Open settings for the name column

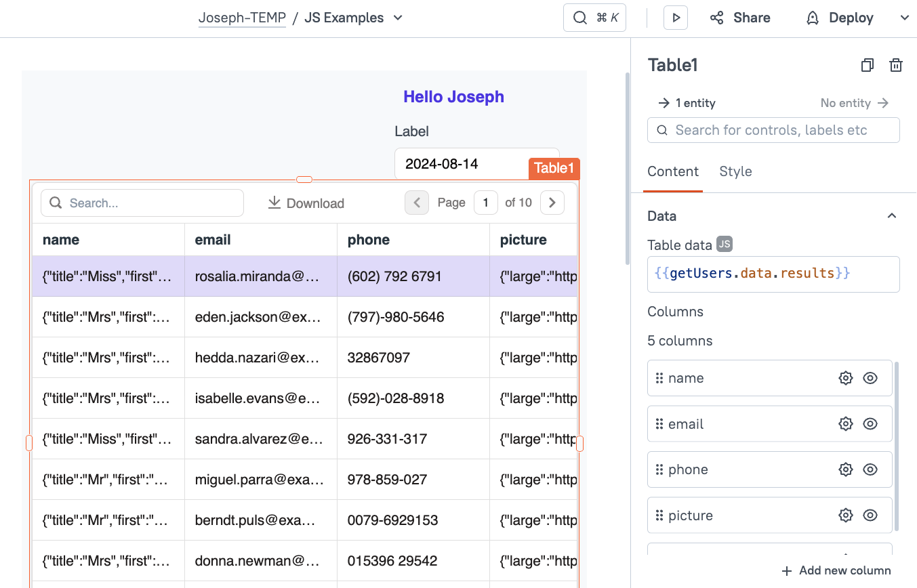click(845, 377)
